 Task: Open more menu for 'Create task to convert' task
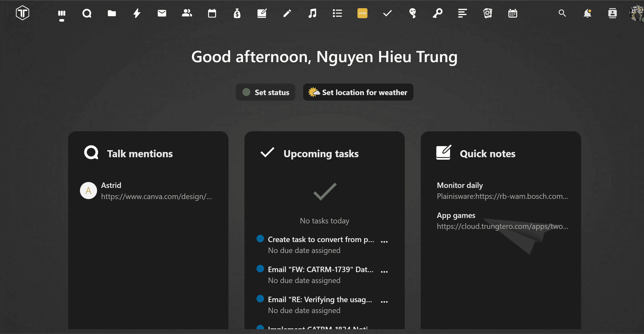click(384, 241)
